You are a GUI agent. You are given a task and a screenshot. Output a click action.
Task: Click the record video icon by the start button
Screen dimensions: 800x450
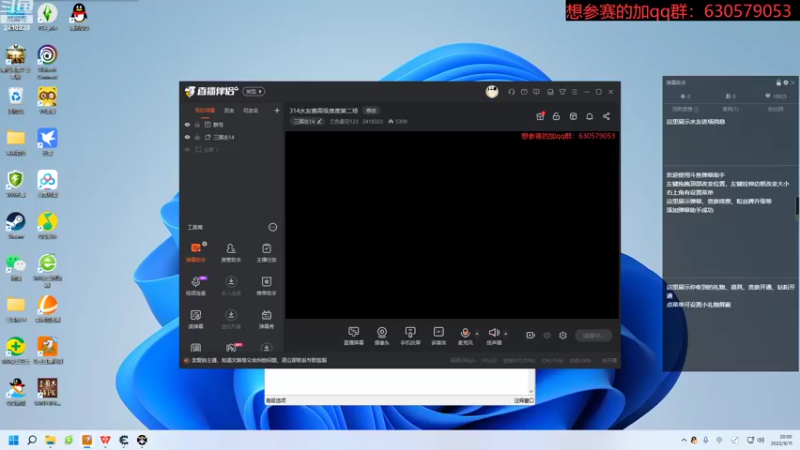[531, 335]
